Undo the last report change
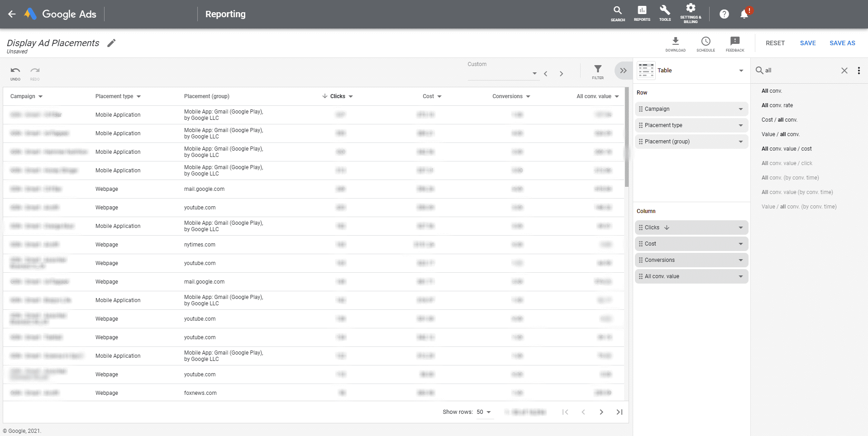 [15, 72]
